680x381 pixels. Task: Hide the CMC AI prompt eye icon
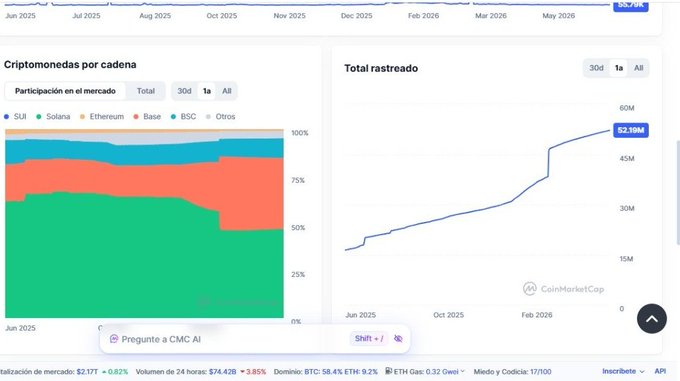(398, 339)
